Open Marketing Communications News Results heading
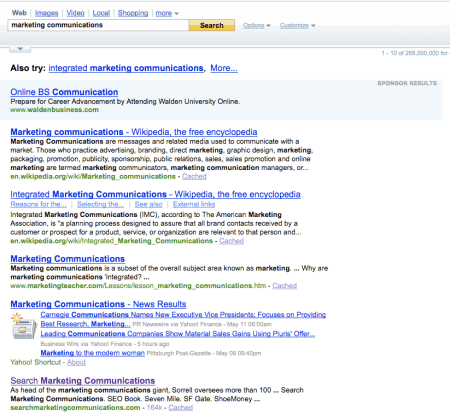The image size is (450, 416). [x=98, y=304]
